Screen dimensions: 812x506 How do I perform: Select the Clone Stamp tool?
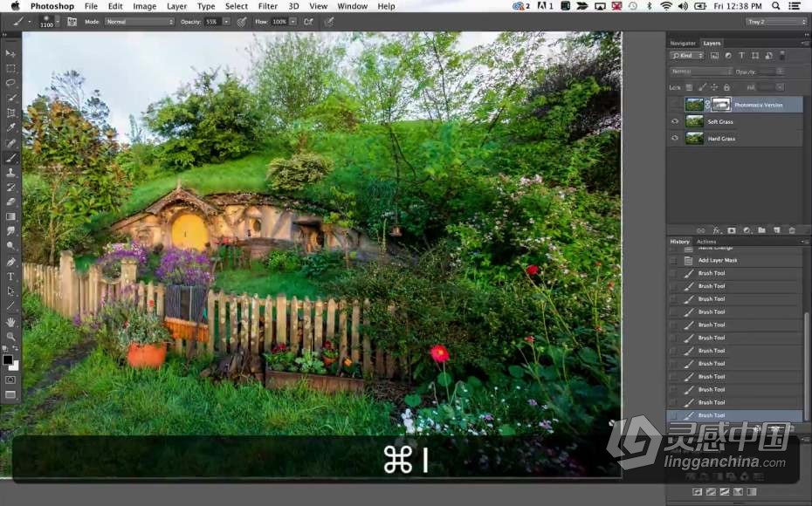click(x=10, y=172)
